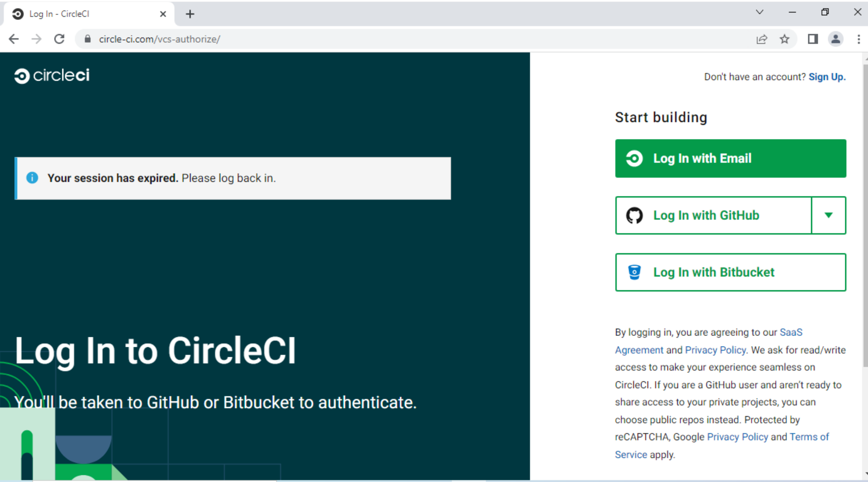Log in with GitHub
Viewport: 868px width, 482px height.
point(713,215)
